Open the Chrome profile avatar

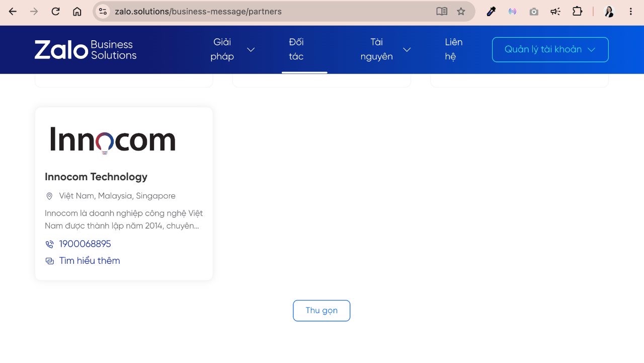click(609, 11)
